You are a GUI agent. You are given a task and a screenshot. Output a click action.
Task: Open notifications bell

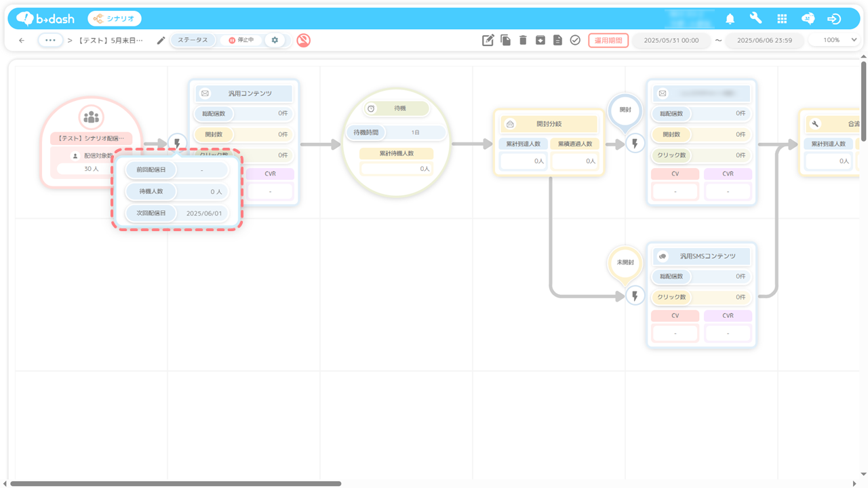point(730,19)
